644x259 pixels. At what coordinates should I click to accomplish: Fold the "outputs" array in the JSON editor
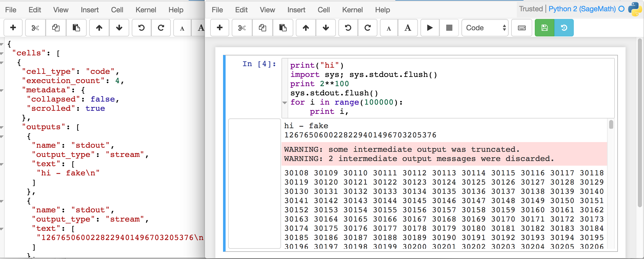coord(2,127)
